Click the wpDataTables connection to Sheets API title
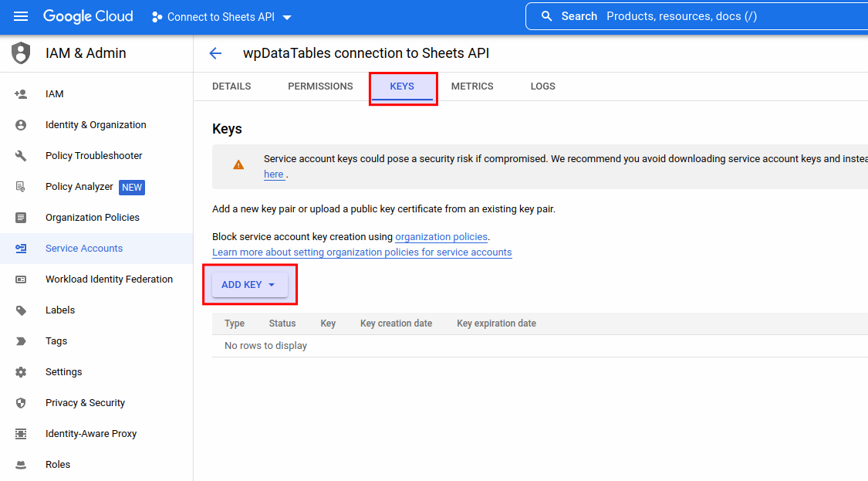The height and width of the screenshot is (481, 868). (x=366, y=53)
